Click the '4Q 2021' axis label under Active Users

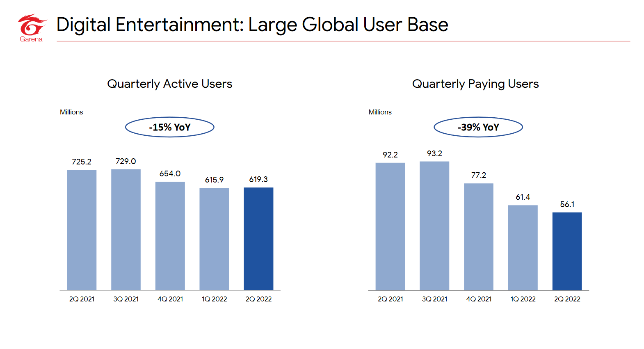click(x=170, y=299)
